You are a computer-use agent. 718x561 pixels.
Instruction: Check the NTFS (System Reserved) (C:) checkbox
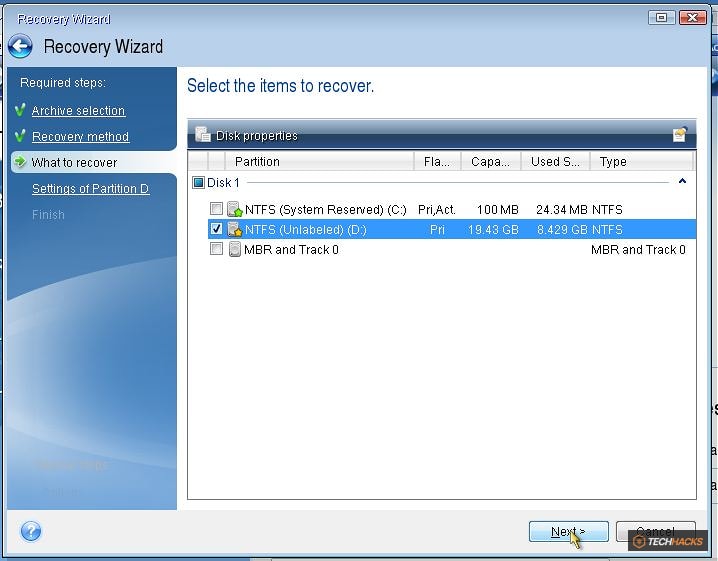pyautogui.click(x=216, y=209)
